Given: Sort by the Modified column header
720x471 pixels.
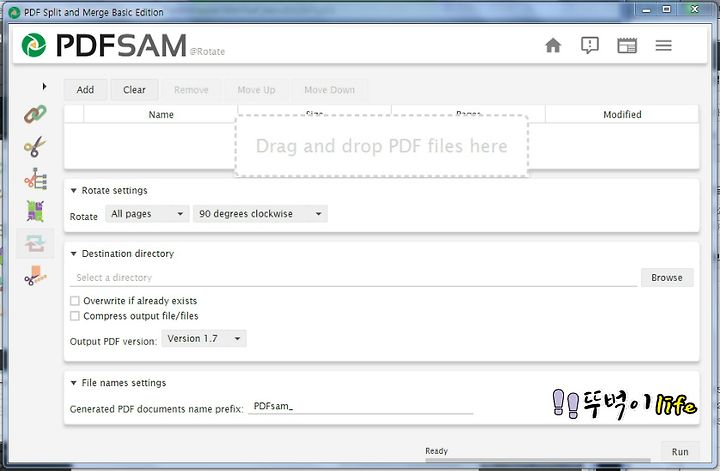Looking at the screenshot, I should click(x=622, y=114).
